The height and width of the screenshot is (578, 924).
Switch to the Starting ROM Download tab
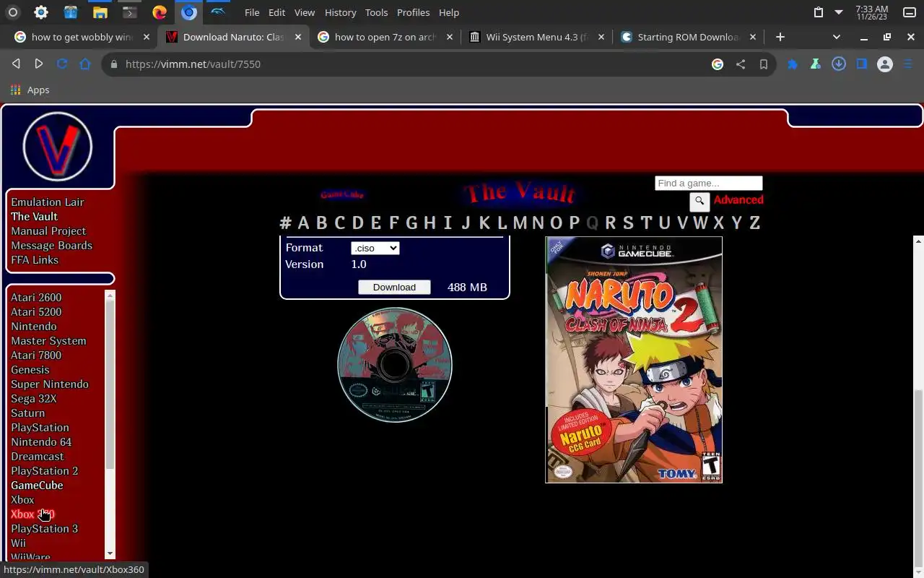(x=689, y=37)
